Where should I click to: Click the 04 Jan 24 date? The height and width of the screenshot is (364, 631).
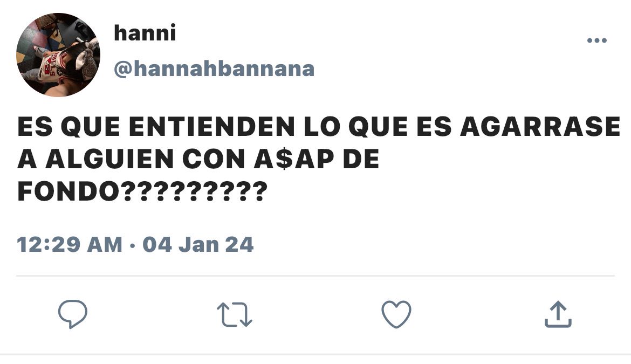[x=198, y=244]
